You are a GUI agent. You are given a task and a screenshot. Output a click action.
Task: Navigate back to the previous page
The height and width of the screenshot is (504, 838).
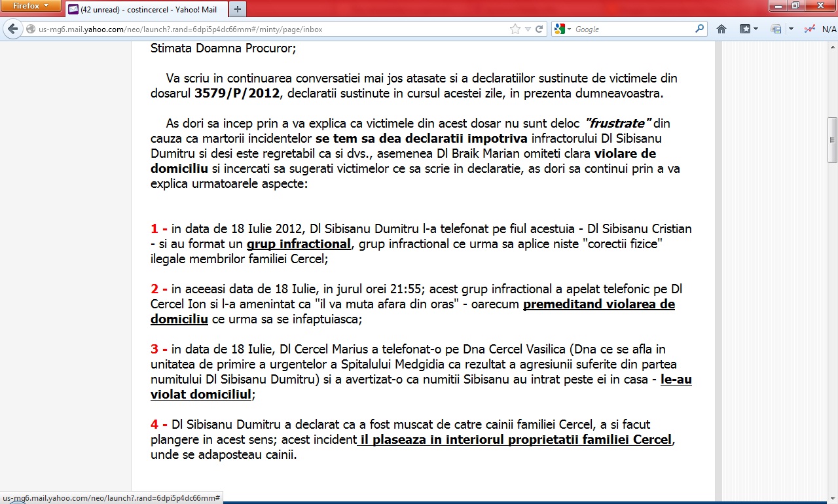point(12,29)
